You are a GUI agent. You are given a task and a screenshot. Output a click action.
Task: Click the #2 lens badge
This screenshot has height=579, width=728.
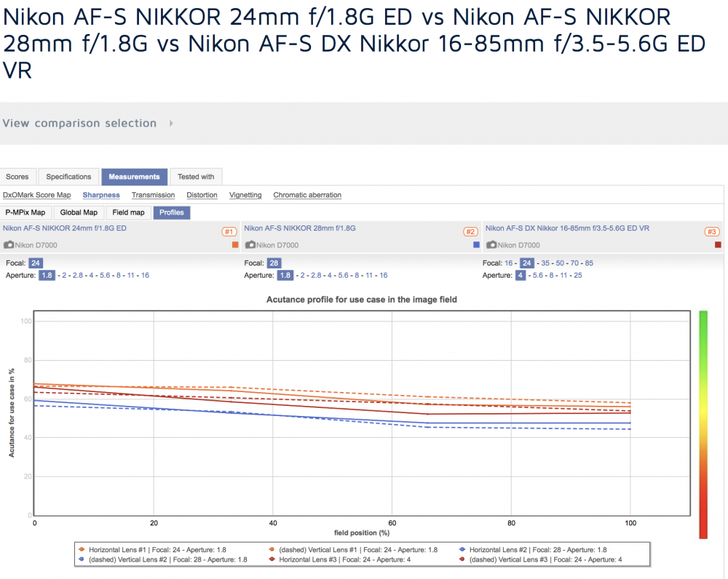(x=470, y=231)
